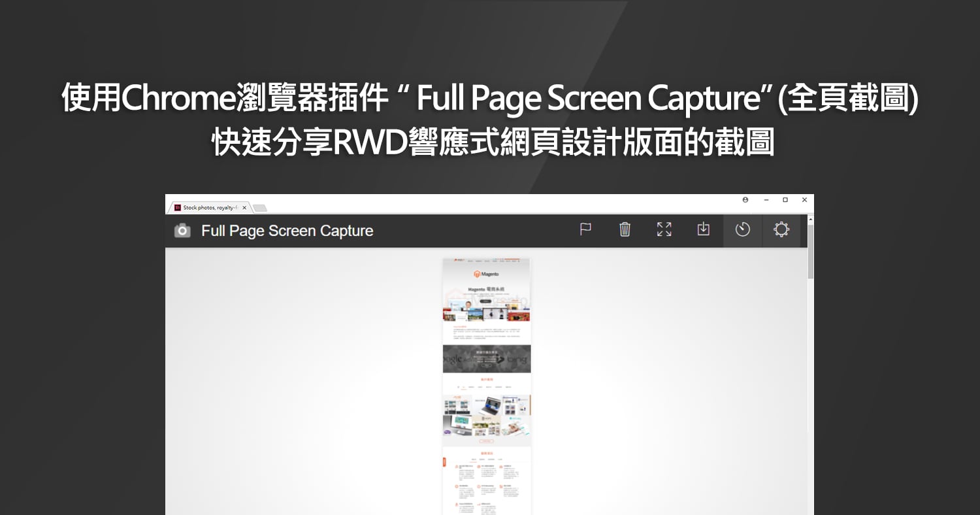Close the Stock photos browser tab
The width and height of the screenshot is (980, 515).
pyautogui.click(x=244, y=208)
